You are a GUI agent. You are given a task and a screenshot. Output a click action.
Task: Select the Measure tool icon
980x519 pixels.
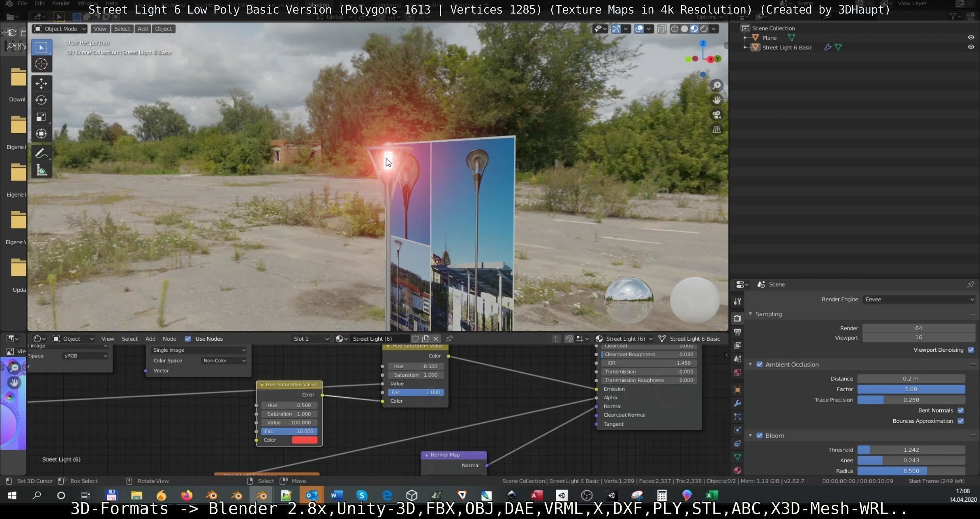tap(41, 170)
